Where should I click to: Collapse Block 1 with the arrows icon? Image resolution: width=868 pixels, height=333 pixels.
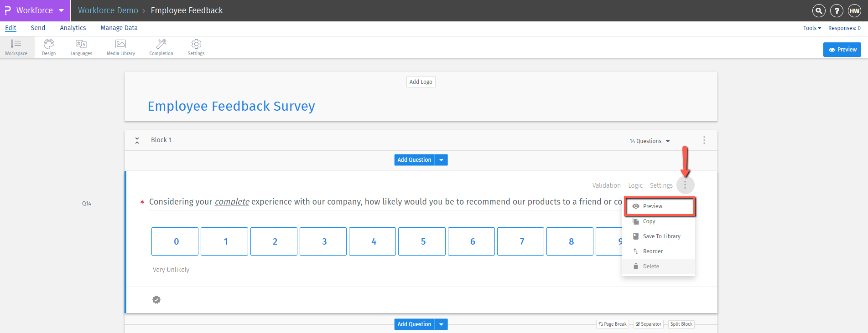tap(137, 140)
